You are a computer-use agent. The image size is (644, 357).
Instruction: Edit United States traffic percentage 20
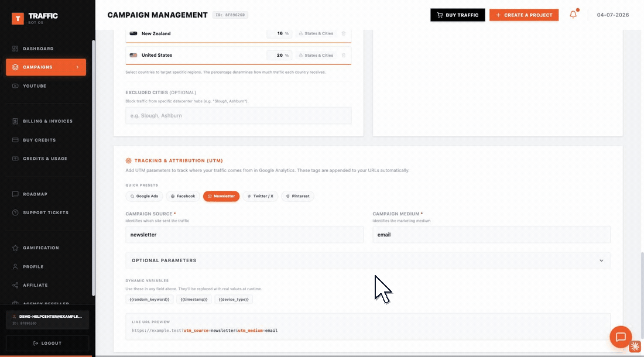(279, 56)
